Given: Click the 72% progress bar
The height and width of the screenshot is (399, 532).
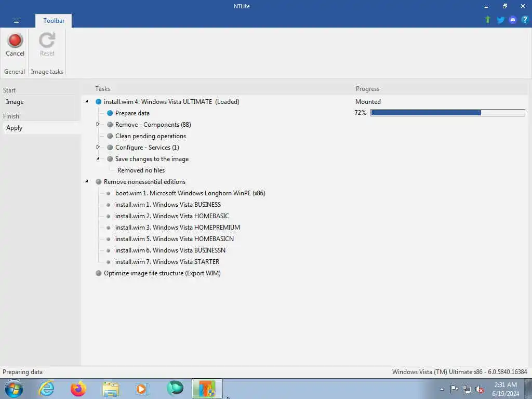Looking at the screenshot, I should (x=447, y=113).
